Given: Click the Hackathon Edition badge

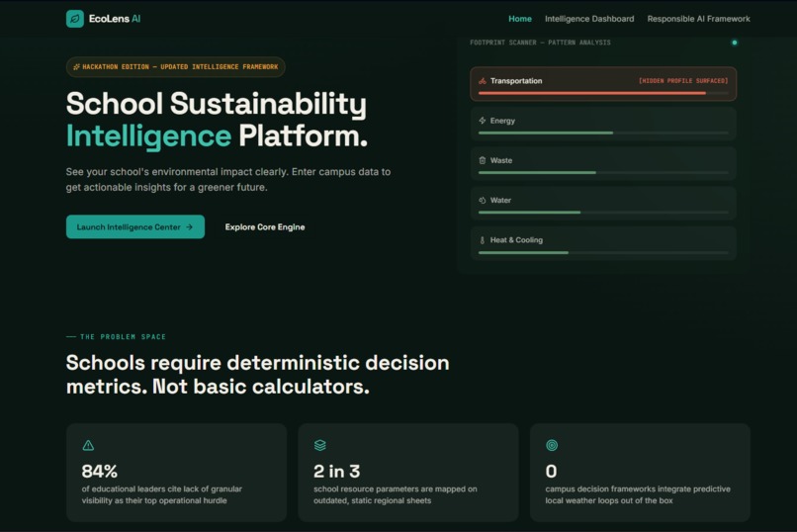Looking at the screenshot, I should pos(175,66).
